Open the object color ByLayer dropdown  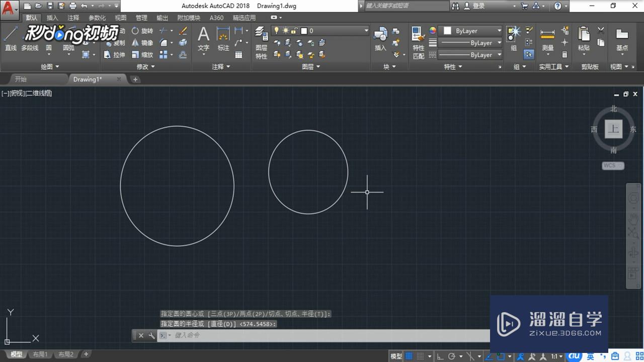tap(470, 30)
